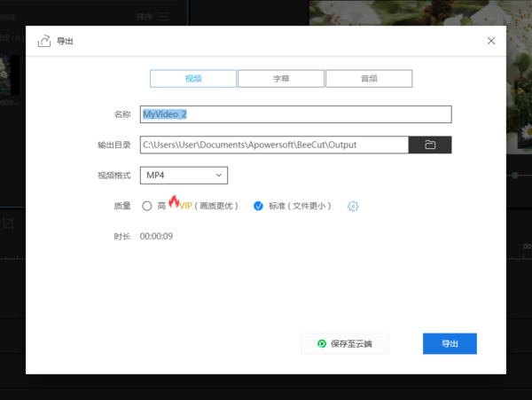
Task: Click the 保存至云端 button
Action: tap(345, 343)
